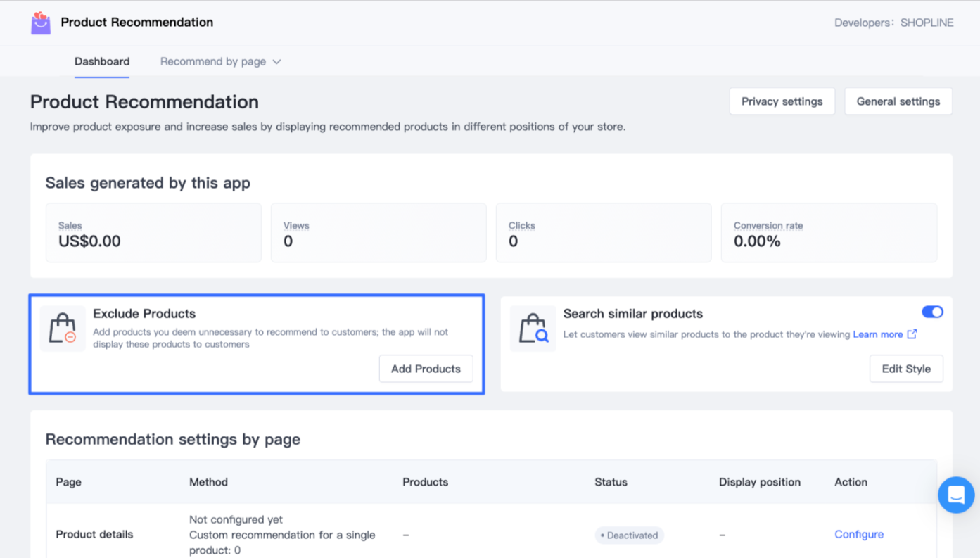
Task: Click the Product Recommendation app logo icon
Action: pyautogui.click(x=41, y=23)
